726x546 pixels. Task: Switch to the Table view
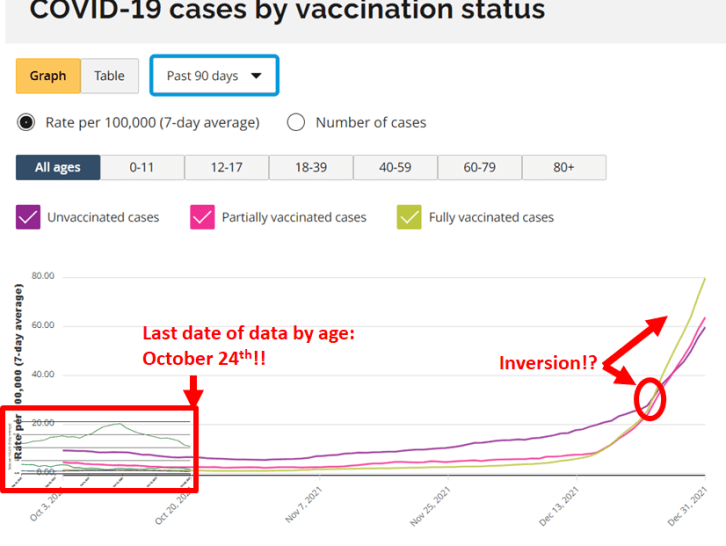point(110,76)
